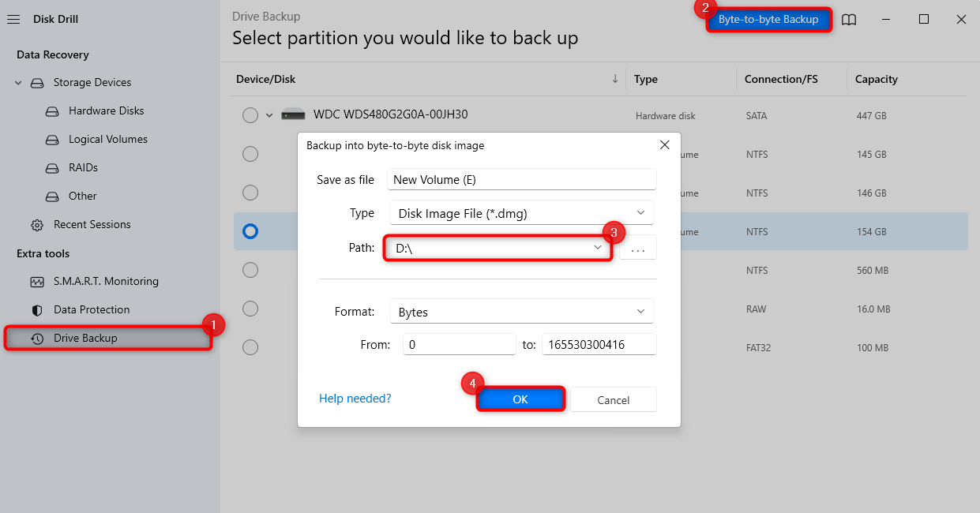Image resolution: width=980 pixels, height=513 pixels.
Task: Click the Data Protection shield icon
Action: coord(37,310)
